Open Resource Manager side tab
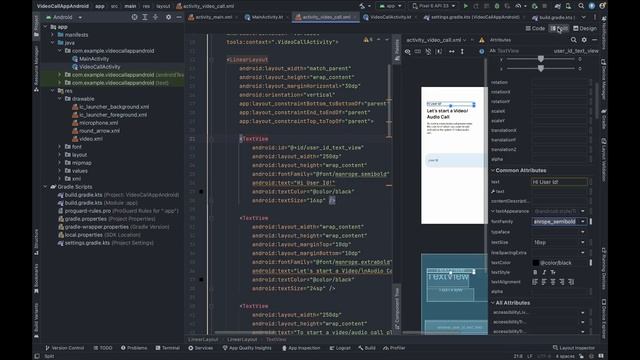 coord(36,69)
